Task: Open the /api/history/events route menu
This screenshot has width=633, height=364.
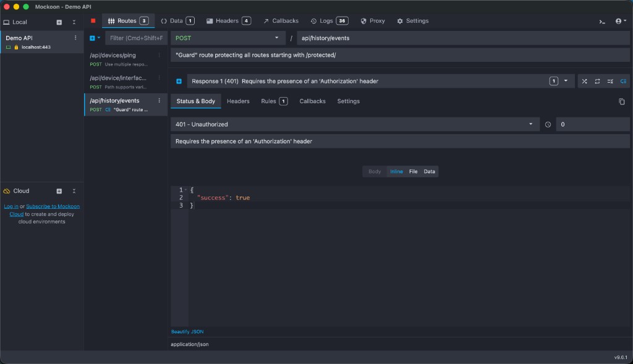Action: click(159, 101)
